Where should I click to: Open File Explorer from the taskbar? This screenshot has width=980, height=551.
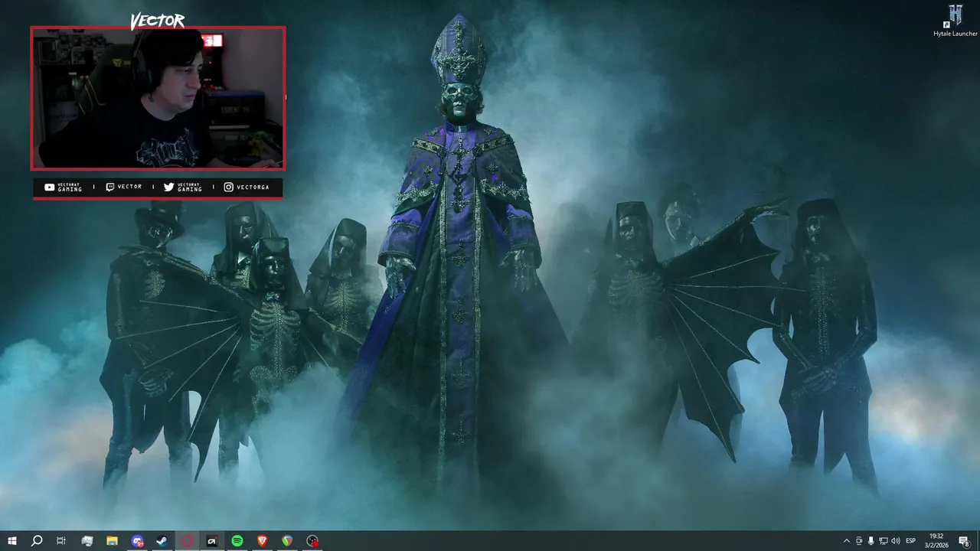coord(112,541)
